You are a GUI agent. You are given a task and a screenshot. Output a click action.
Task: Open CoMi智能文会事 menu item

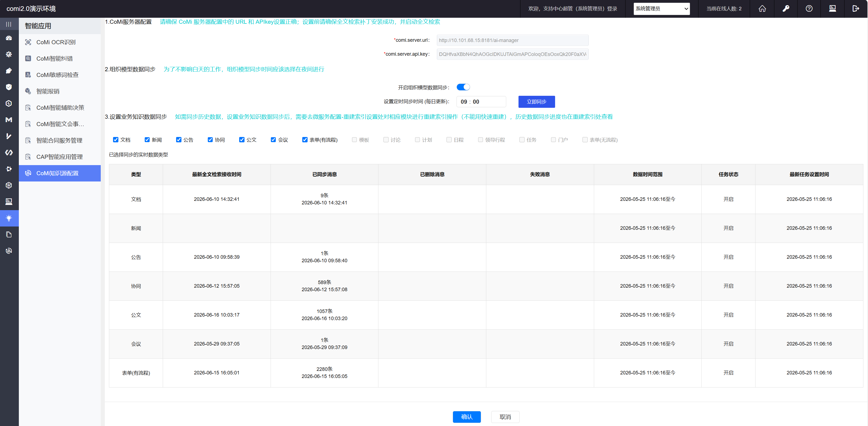(60, 124)
